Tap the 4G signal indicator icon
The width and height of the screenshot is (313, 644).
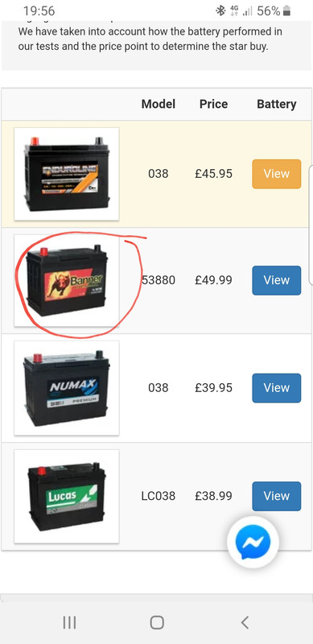235,10
